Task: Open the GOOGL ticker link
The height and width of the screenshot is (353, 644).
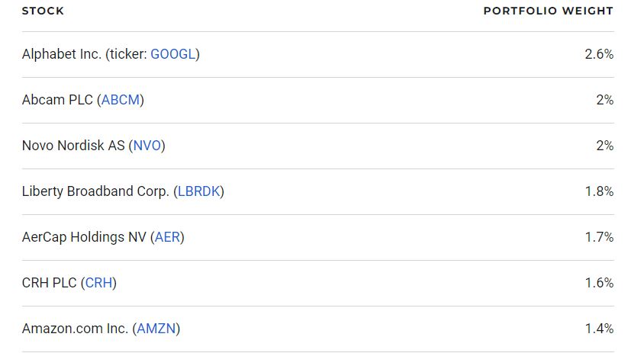Action: click(x=173, y=54)
